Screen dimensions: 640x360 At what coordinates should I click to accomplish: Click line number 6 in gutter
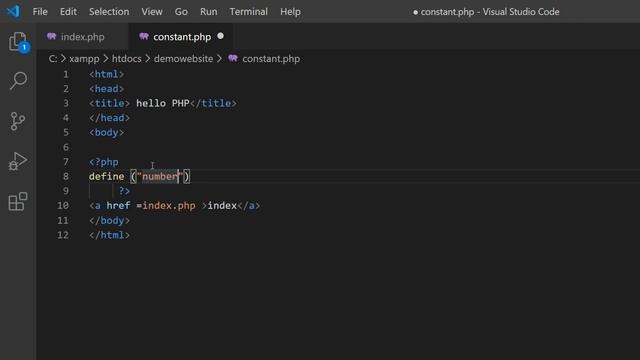[66, 147]
